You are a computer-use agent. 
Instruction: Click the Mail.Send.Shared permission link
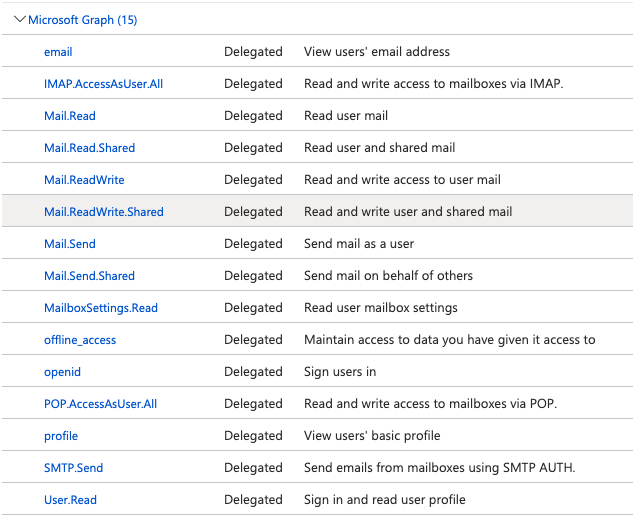point(89,276)
